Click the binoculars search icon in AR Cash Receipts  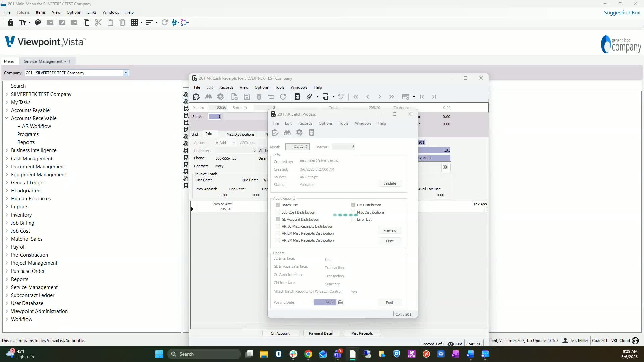coord(208,97)
